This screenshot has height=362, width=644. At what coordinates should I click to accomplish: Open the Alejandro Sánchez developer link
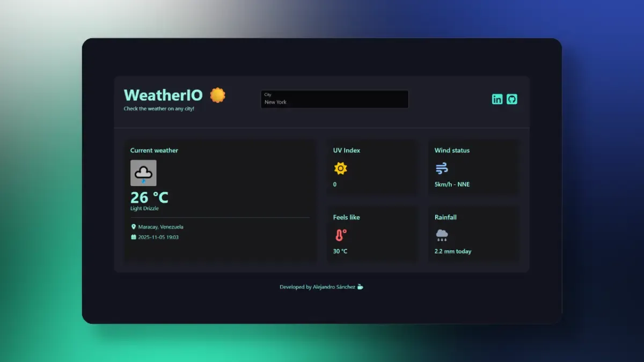tap(335, 286)
